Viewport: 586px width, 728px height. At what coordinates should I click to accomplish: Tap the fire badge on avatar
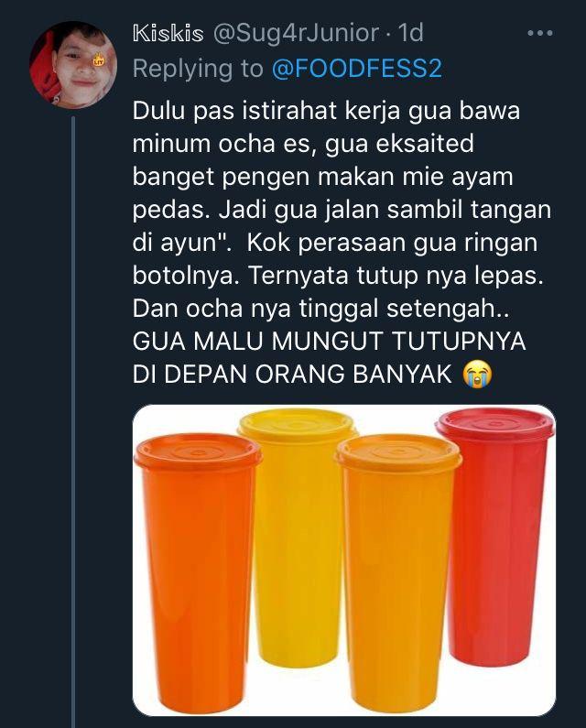[x=99, y=60]
